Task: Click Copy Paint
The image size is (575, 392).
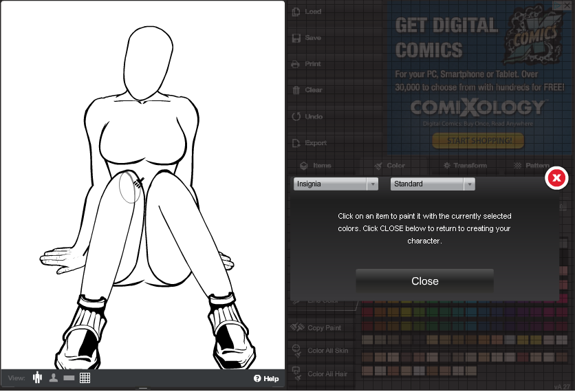Action: (x=317, y=327)
